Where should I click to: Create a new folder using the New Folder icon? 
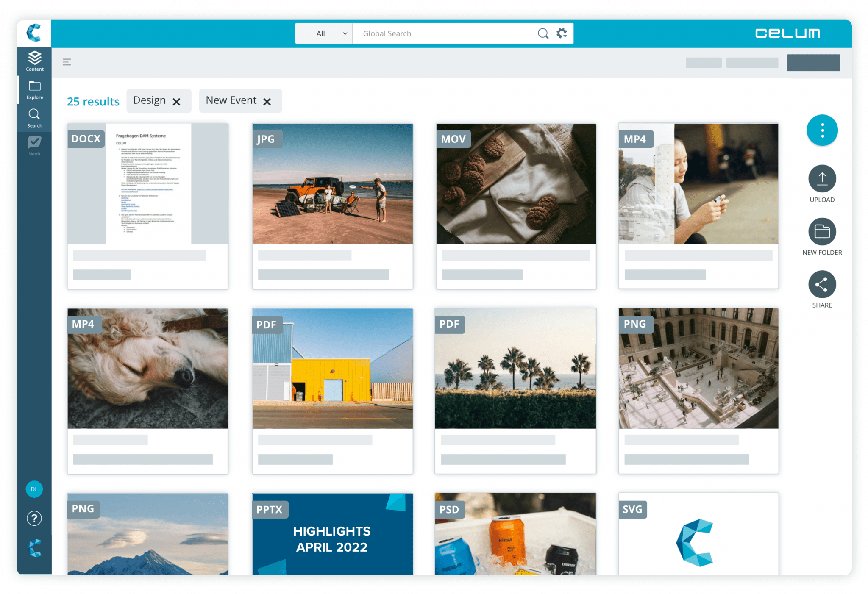[822, 232]
